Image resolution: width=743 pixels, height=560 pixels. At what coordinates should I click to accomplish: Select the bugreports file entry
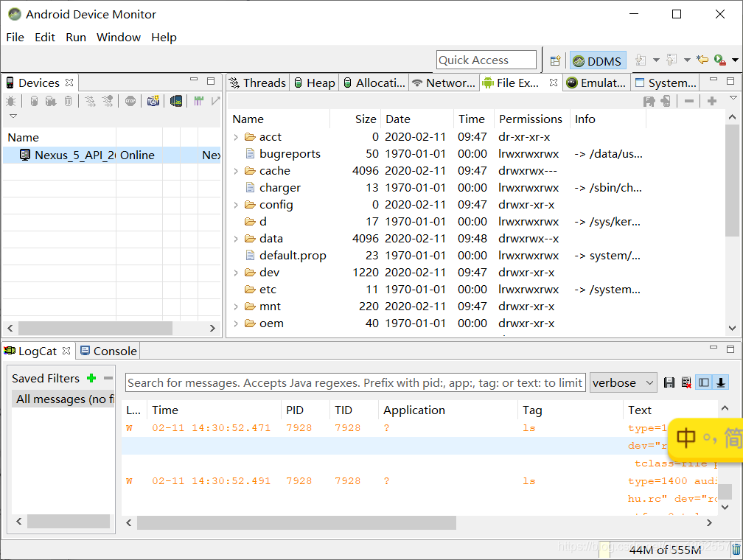(290, 154)
